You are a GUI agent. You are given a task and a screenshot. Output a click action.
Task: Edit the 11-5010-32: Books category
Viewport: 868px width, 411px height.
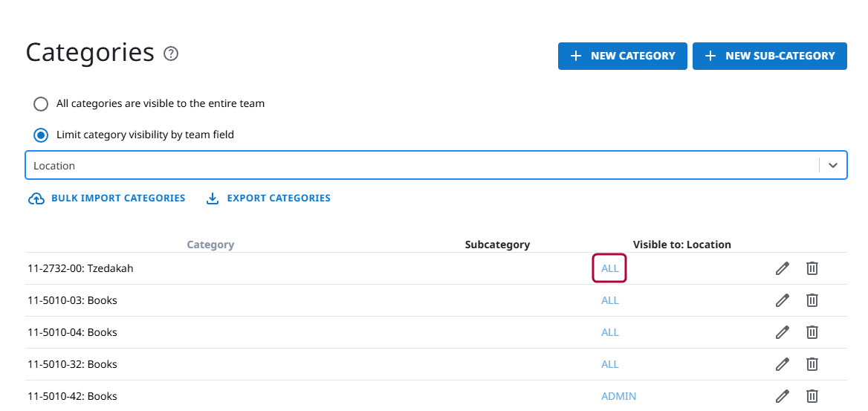[x=782, y=364]
